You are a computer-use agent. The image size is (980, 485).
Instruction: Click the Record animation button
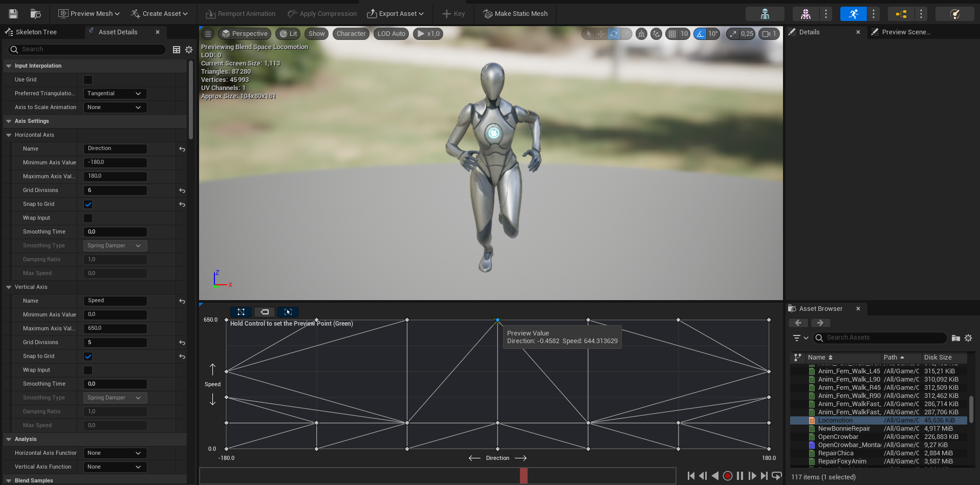(x=727, y=476)
